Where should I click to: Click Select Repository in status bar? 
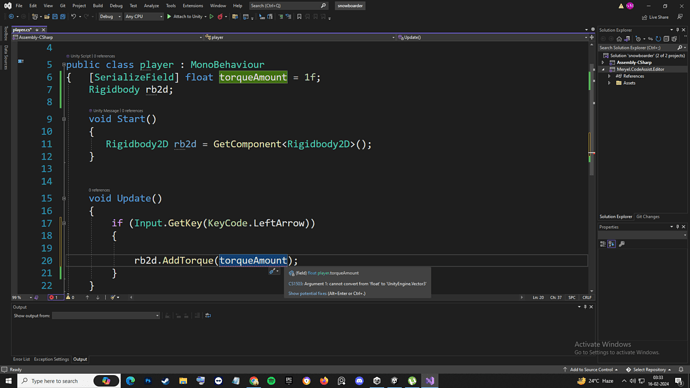coord(649,370)
